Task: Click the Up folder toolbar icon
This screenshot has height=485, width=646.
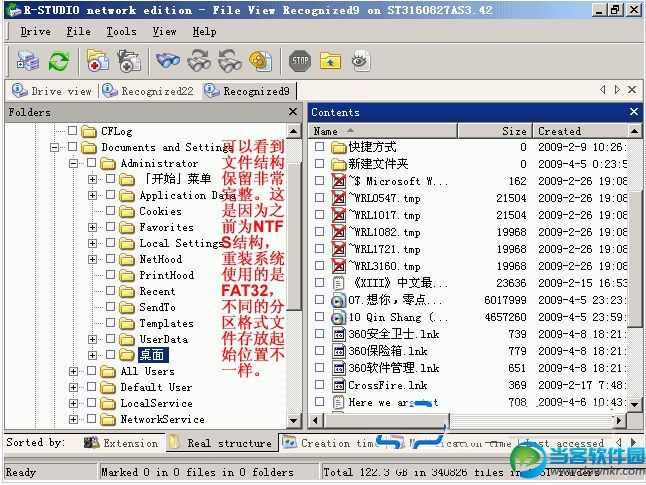Action: tap(330, 61)
